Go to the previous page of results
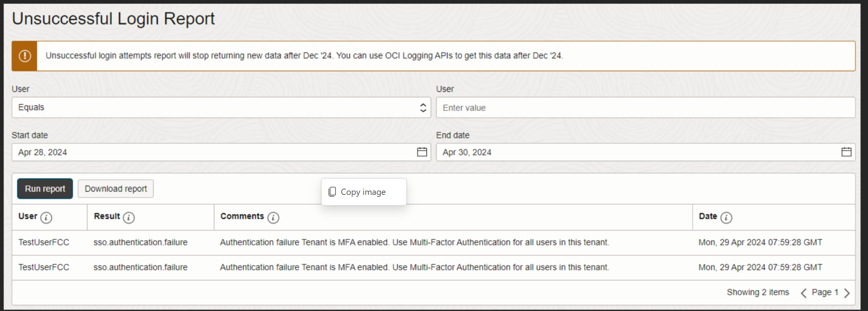The image size is (868, 311). coord(803,293)
